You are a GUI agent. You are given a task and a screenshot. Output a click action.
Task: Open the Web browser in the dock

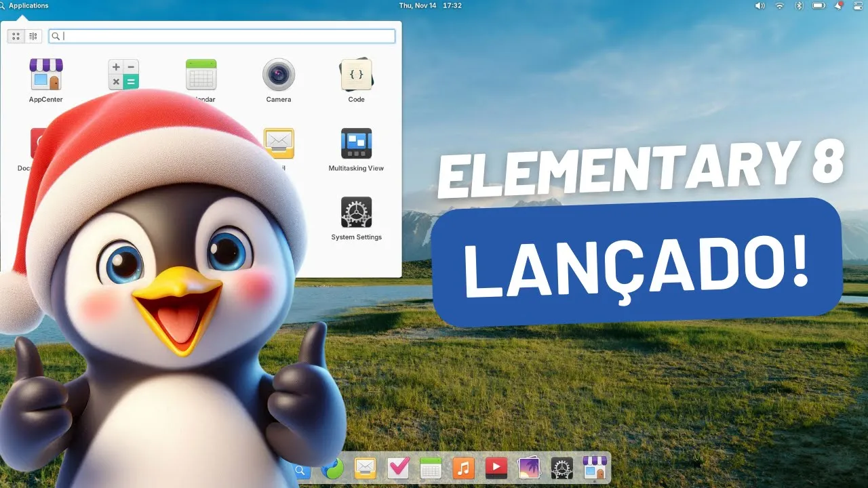(332, 468)
